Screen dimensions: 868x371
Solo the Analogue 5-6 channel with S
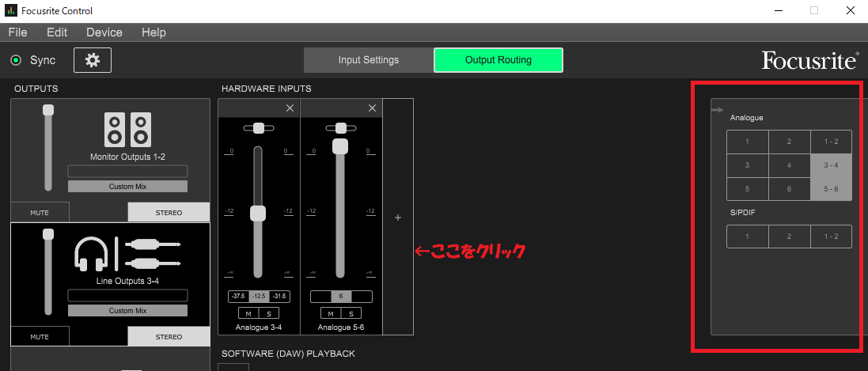pyautogui.click(x=351, y=313)
